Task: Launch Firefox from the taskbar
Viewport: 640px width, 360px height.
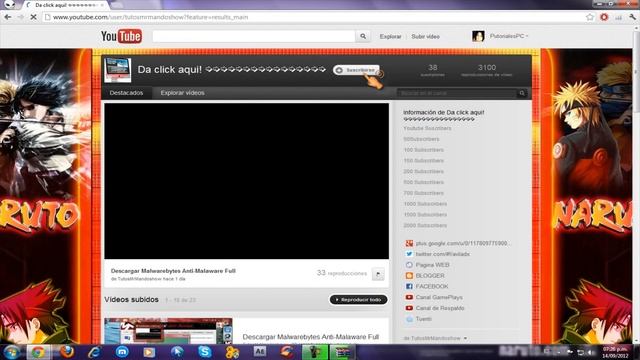Action: (67, 352)
